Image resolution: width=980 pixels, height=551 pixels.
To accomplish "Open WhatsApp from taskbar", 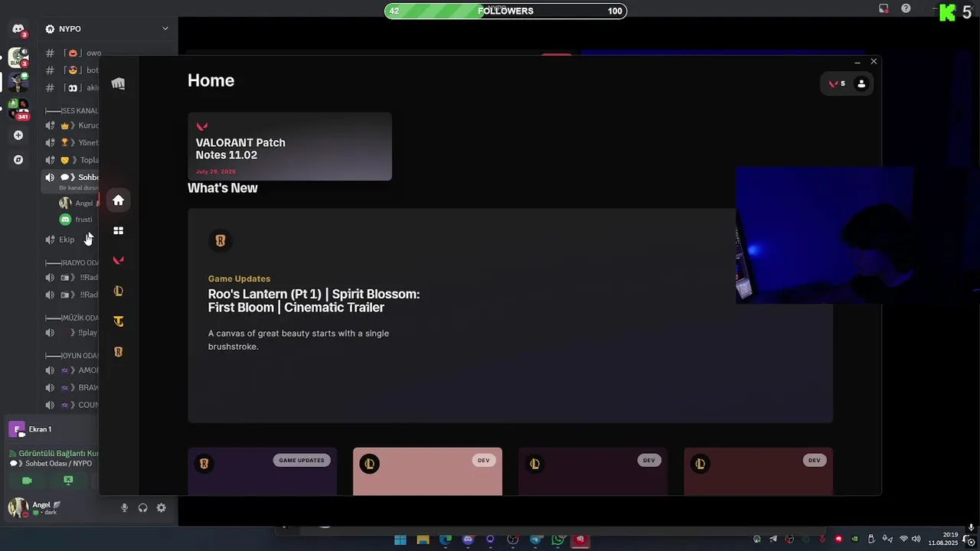I will click(x=558, y=540).
